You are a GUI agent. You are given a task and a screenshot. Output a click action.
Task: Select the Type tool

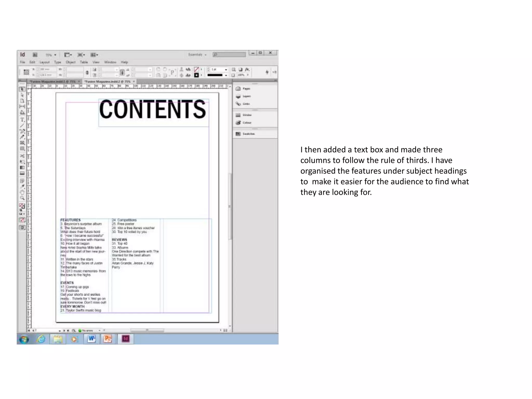tap(22, 120)
